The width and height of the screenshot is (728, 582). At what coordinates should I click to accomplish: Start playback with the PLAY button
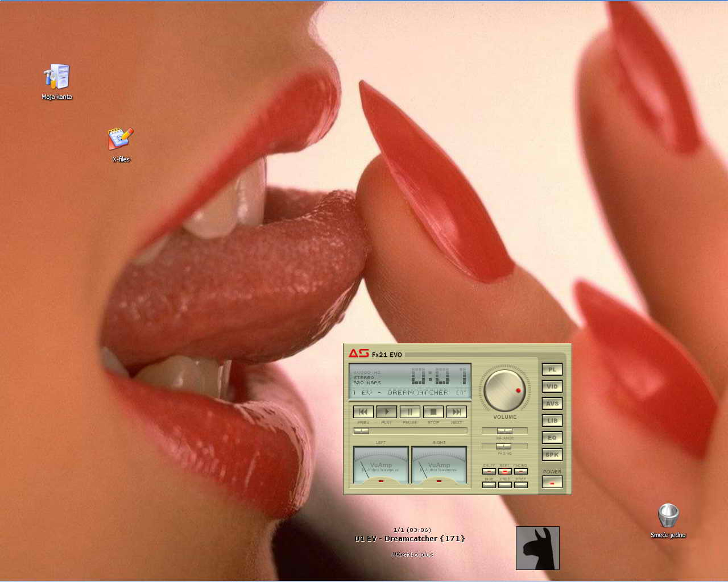tap(387, 412)
